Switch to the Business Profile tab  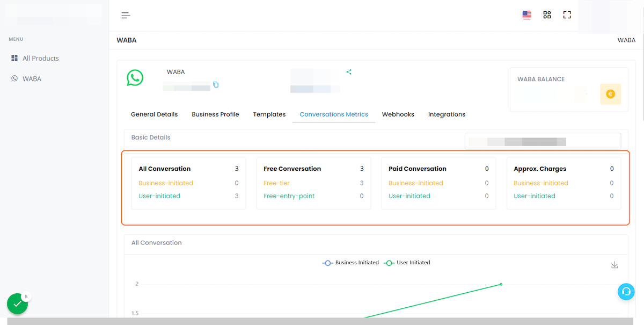(215, 114)
